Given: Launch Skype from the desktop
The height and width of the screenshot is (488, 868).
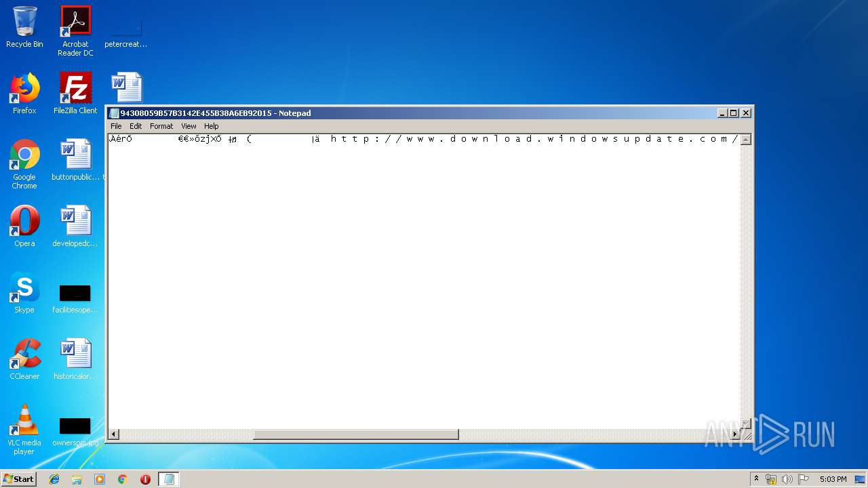Looking at the screenshot, I should (x=24, y=293).
